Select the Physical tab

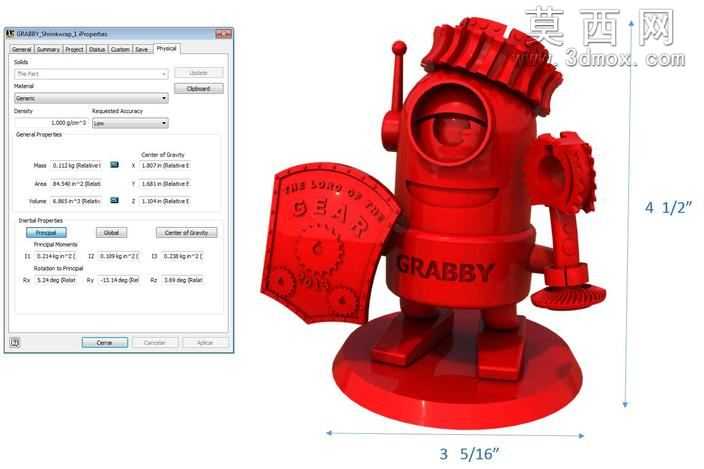point(167,48)
